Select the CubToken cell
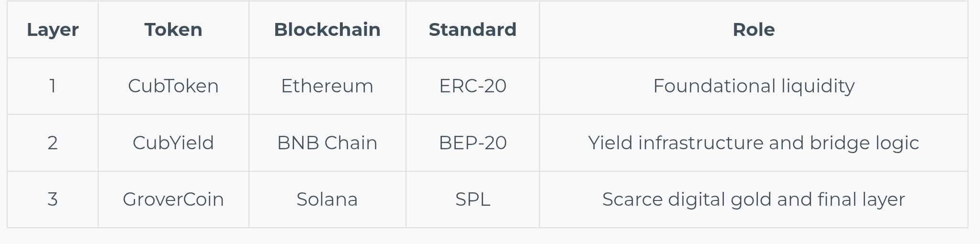Viewport: 980px width, 244px height. (173, 86)
